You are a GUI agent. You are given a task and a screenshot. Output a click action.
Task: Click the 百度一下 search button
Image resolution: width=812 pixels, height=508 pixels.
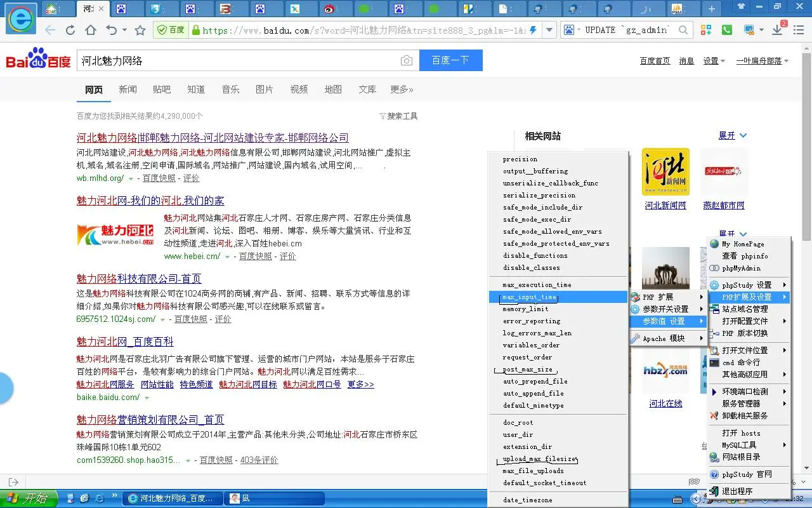[450, 60]
